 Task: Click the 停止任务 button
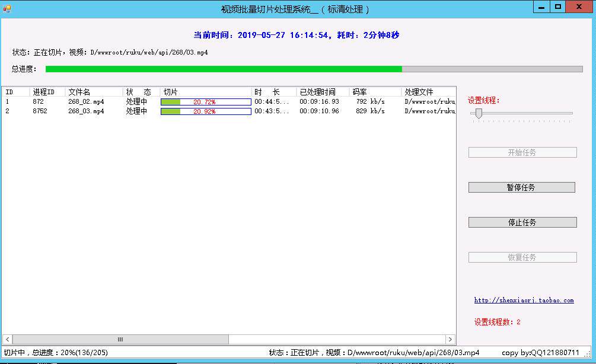[x=522, y=222]
